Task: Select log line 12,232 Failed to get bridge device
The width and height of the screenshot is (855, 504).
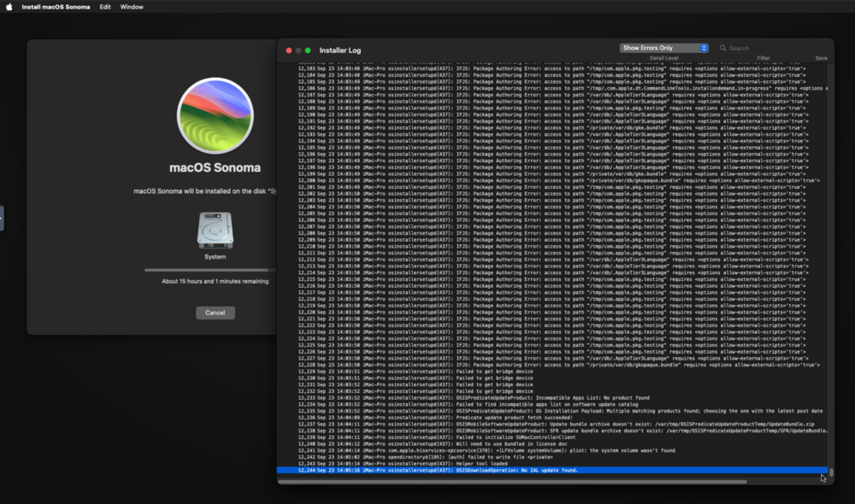Action: click(x=551, y=391)
